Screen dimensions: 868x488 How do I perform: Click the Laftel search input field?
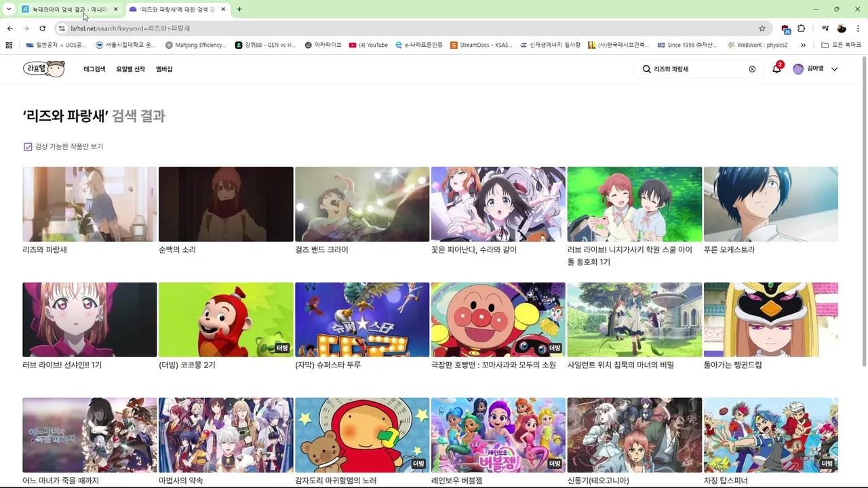[698, 69]
